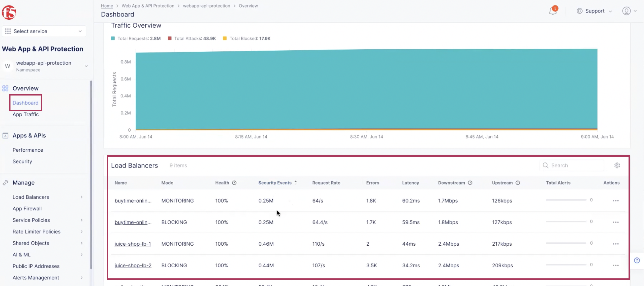Click the Apps & APIs section icon
The width and height of the screenshot is (644, 286).
point(5,136)
